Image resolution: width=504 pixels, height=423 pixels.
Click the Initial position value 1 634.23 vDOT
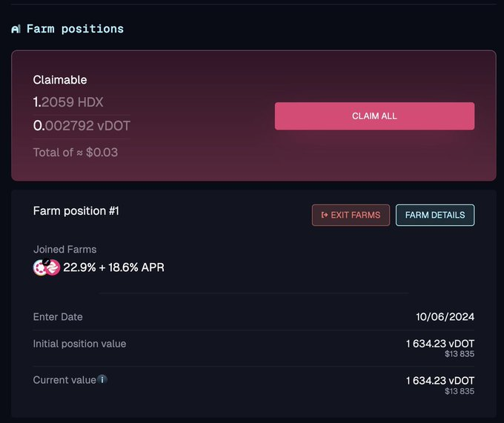point(440,344)
